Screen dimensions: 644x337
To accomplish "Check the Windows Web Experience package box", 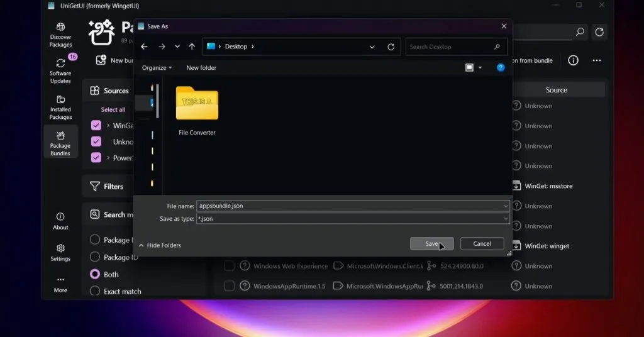I will [229, 265].
